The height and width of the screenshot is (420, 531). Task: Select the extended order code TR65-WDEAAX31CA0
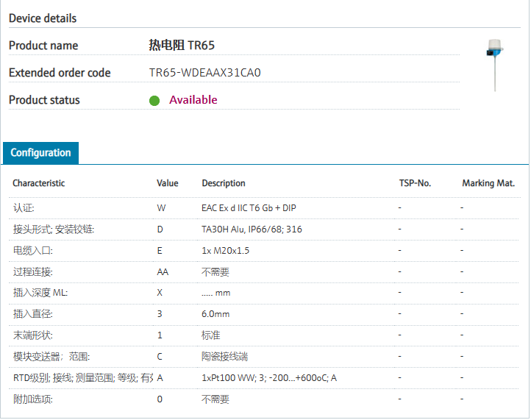coord(204,73)
